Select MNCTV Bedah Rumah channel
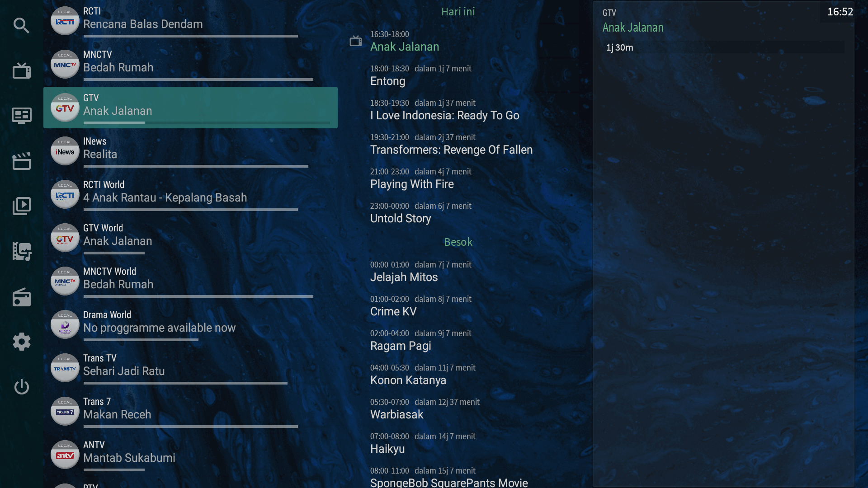This screenshot has width=868, height=488. (190, 64)
